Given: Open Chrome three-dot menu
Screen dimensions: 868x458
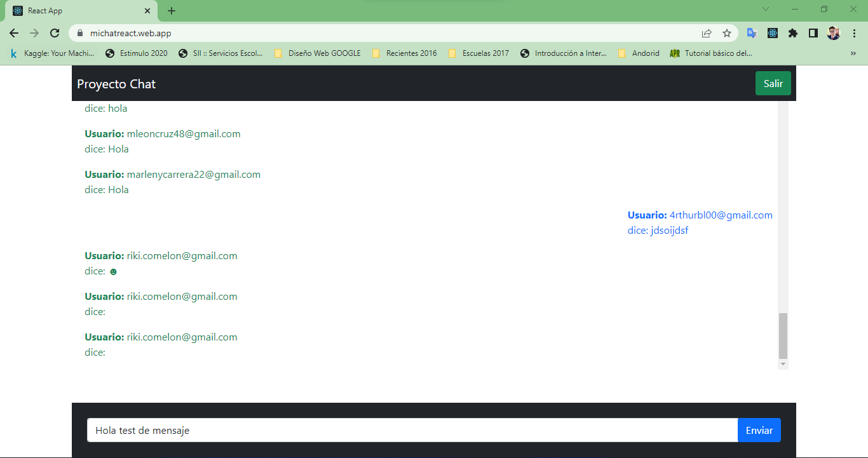Looking at the screenshot, I should (x=854, y=33).
